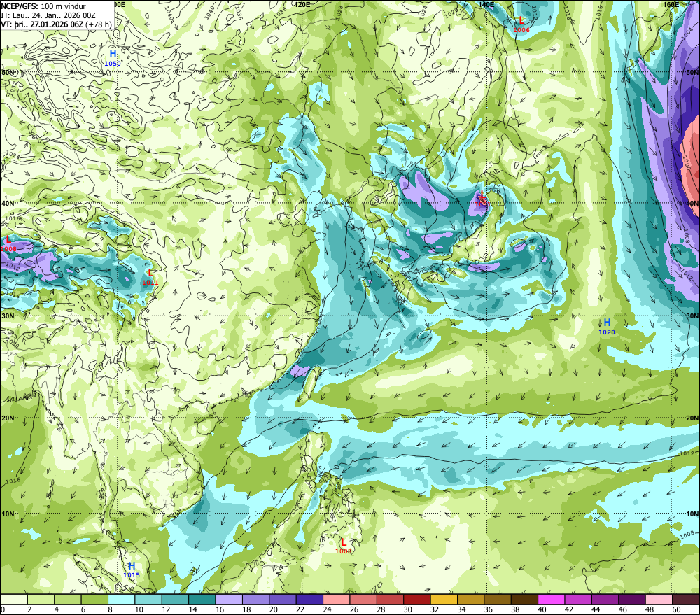Image resolution: width=700 pixels, height=615 pixels.
Task: Pick the dark teal swatch between 14 and 16
Action: tap(202, 599)
